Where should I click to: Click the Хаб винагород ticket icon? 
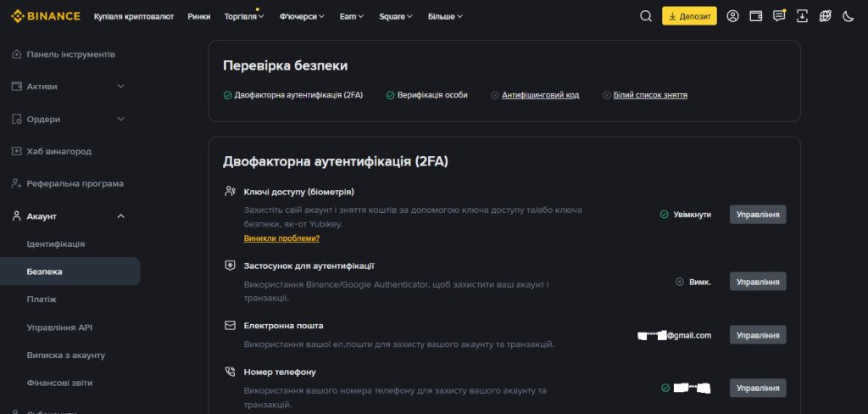[16, 151]
